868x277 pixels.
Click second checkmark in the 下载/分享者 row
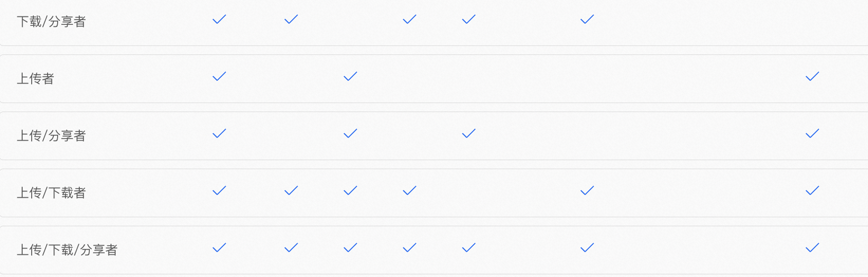(x=291, y=20)
